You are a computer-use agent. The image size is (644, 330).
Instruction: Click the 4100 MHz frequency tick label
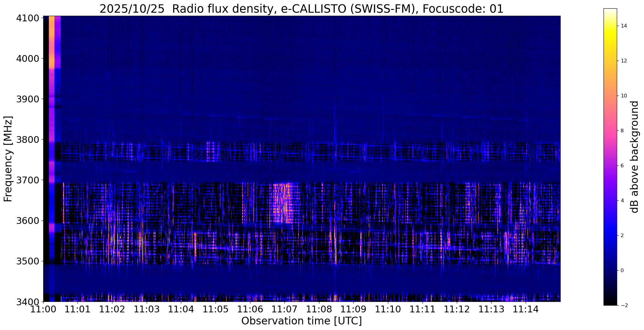click(x=27, y=18)
